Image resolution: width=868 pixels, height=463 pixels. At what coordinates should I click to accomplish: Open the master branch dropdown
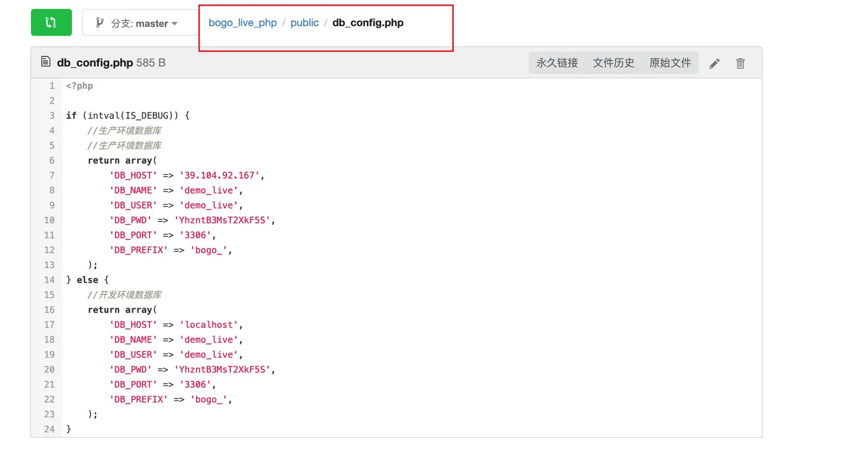(141, 23)
